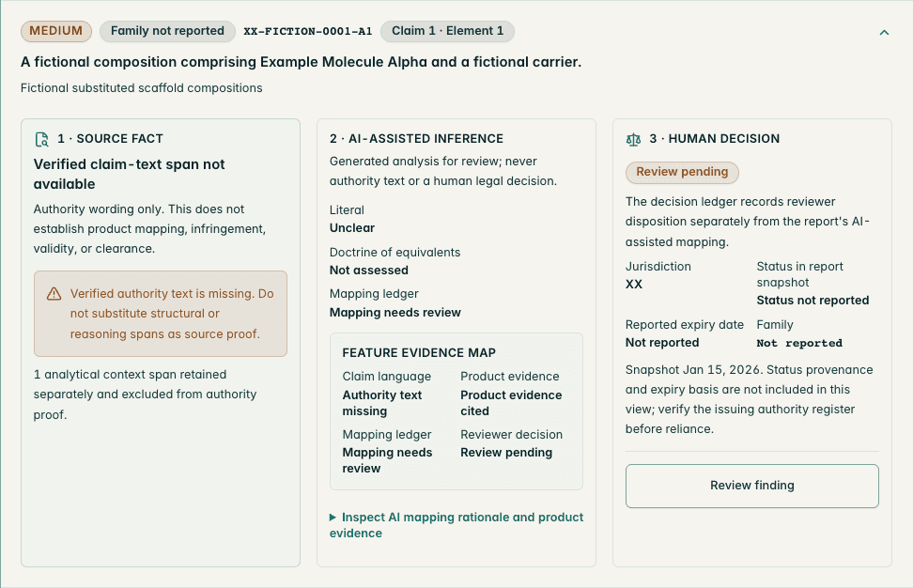This screenshot has height=588, width=913.
Task: Click Mapping needs review in evidence map
Action: click(x=387, y=460)
